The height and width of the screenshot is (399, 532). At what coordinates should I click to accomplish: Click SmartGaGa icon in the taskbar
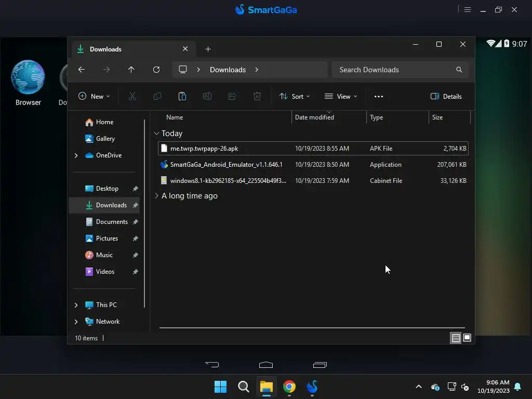[312, 387]
